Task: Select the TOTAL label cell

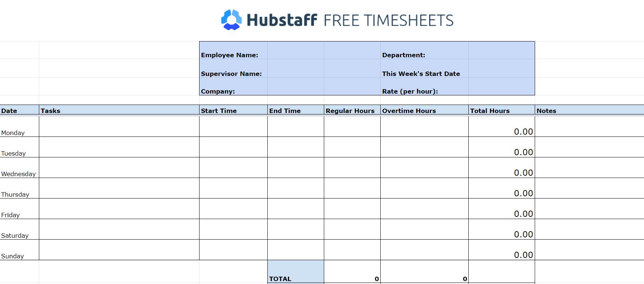Action: coord(296,272)
